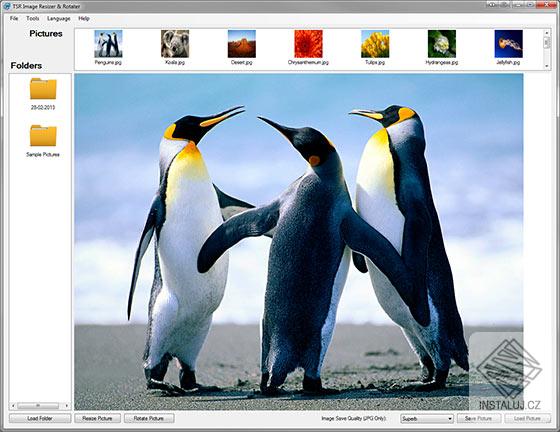The height and width of the screenshot is (432, 560).
Task: Open the Image Save Quality dropdown
Action: pyautogui.click(x=427, y=418)
